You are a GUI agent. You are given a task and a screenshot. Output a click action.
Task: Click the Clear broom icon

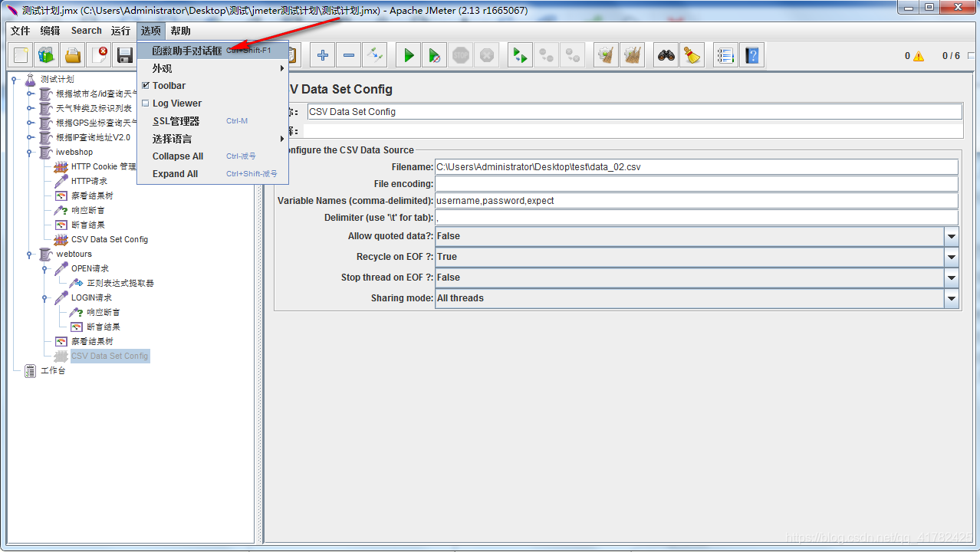pos(607,55)
